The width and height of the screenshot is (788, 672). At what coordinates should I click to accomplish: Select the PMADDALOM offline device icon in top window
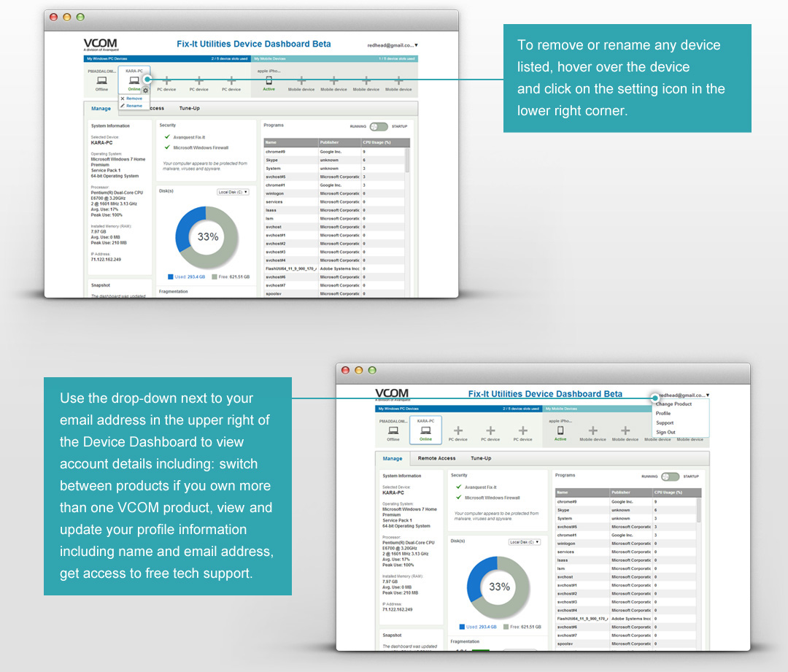pos(102,80)
